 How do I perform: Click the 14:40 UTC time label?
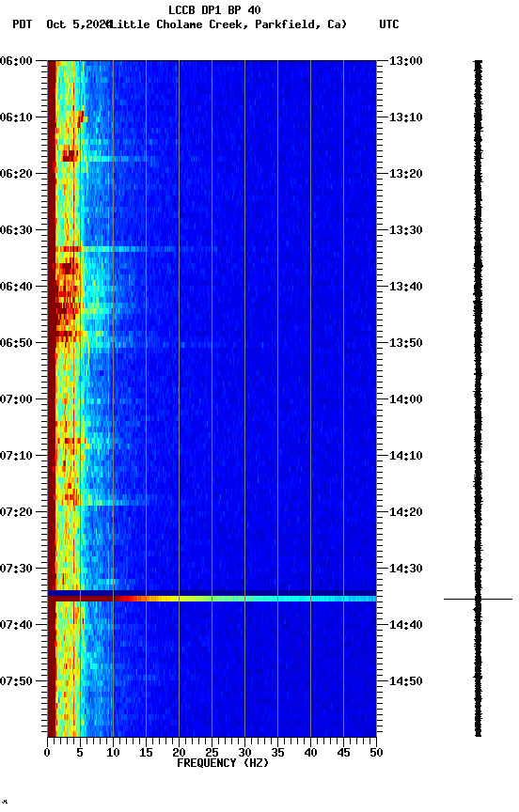406,625
